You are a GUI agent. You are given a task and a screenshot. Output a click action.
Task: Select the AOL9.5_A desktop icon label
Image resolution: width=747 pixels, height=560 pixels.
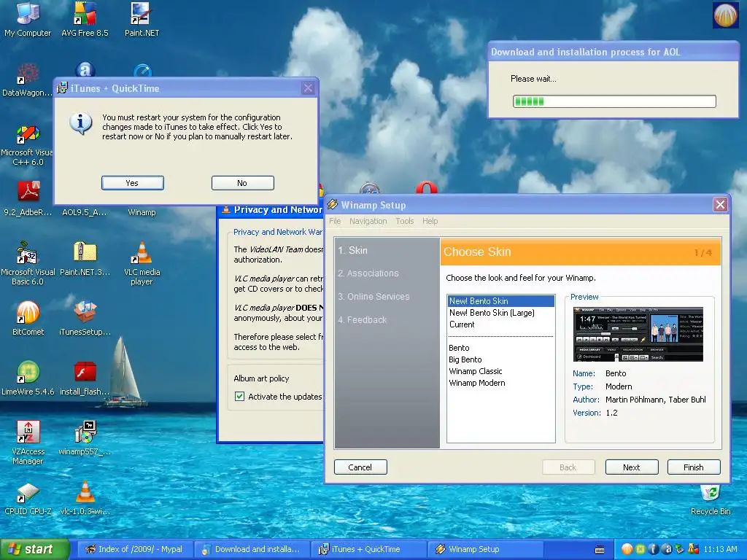(85, 212)
